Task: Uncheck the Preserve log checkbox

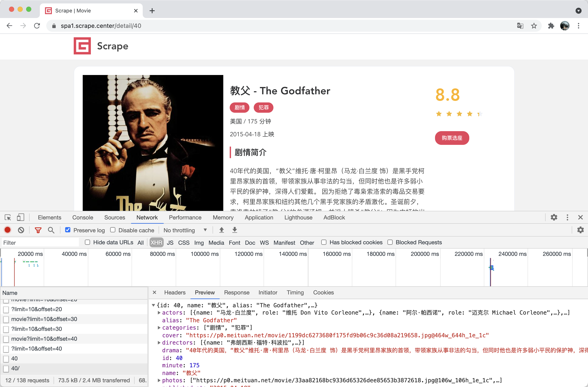Action: [x=68, y=230]
